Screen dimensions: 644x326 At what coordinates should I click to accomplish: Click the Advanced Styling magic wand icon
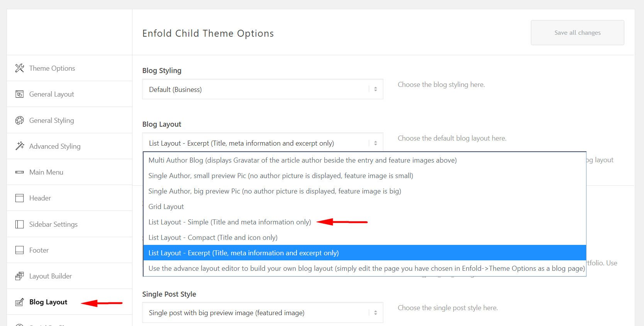coord(20,146)
